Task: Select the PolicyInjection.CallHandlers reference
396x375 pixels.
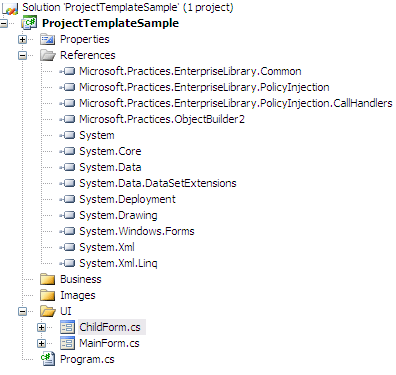Action: 236,103
